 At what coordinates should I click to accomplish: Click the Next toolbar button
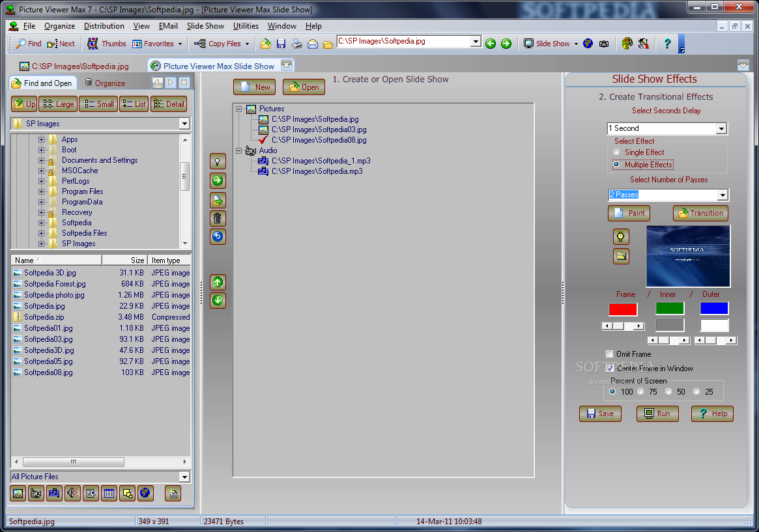pyautogui.click(x=61, y=44)
